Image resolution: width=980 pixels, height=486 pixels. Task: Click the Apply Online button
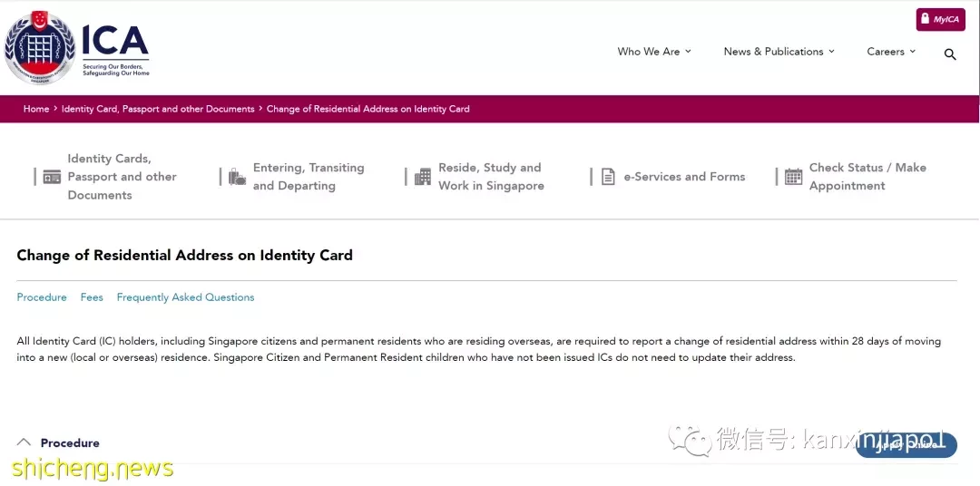[906, 445]
